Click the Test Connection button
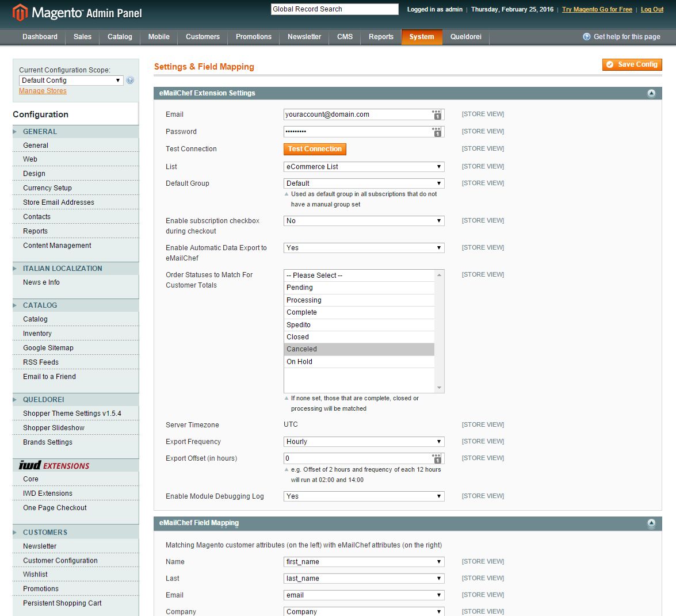The image size is (676, 616). point(315,149)
